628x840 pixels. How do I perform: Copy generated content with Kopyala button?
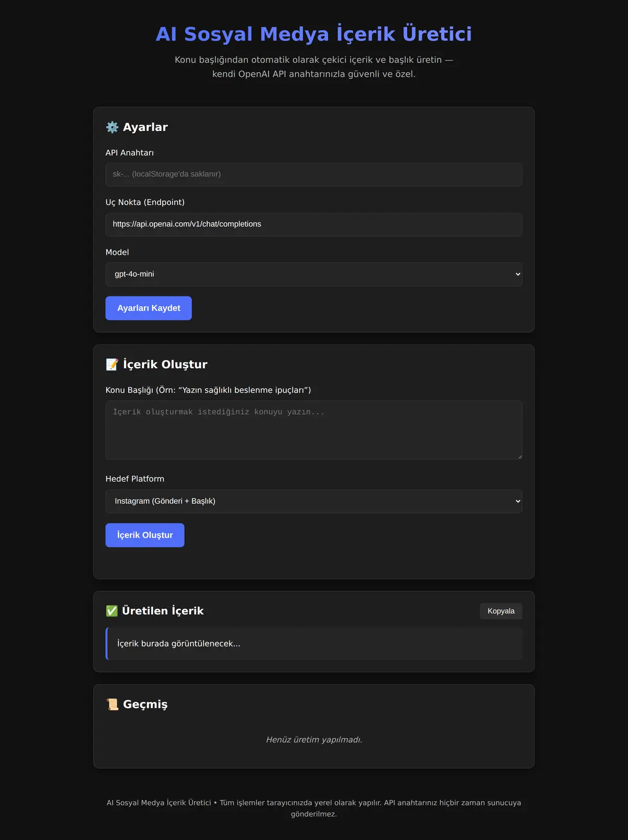[501, 611]
